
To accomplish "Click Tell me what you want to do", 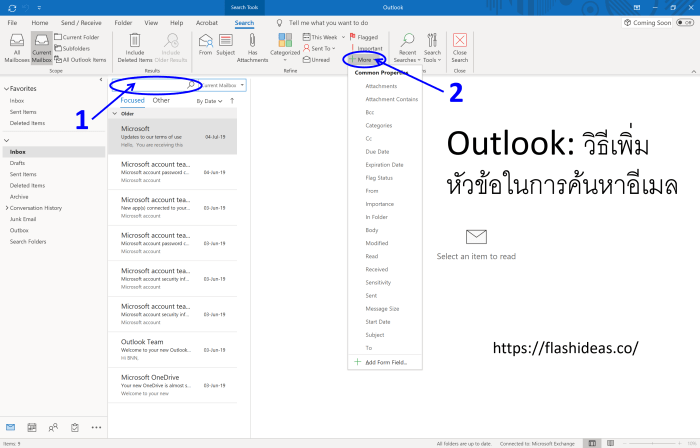I will click(328, 23).
